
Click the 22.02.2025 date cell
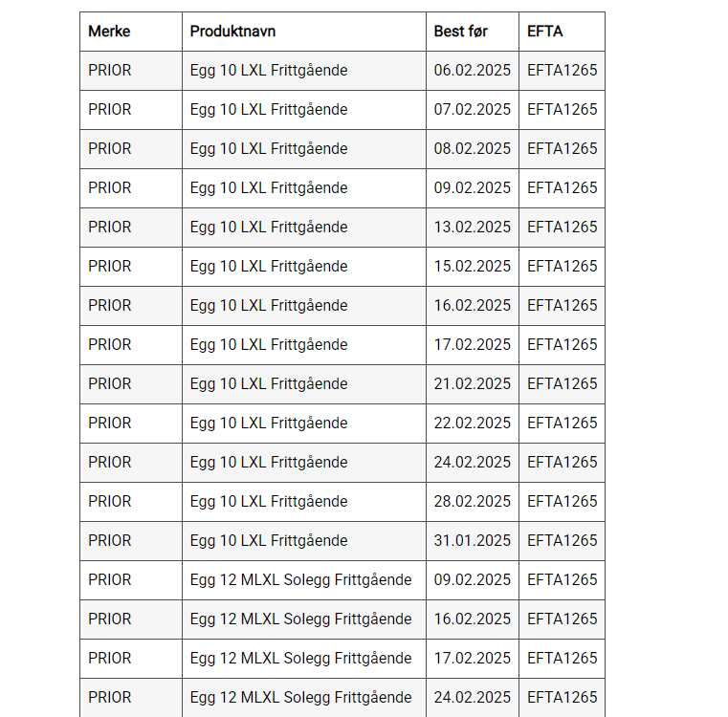click(473, 424)
